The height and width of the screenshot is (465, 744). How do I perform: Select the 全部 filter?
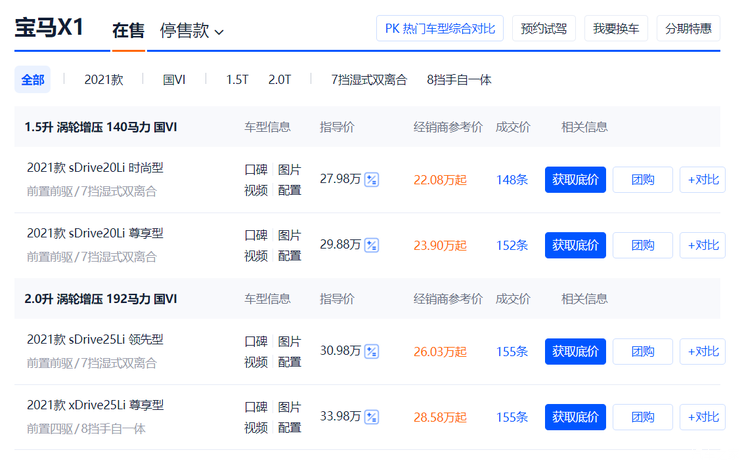tap(32, 80)
